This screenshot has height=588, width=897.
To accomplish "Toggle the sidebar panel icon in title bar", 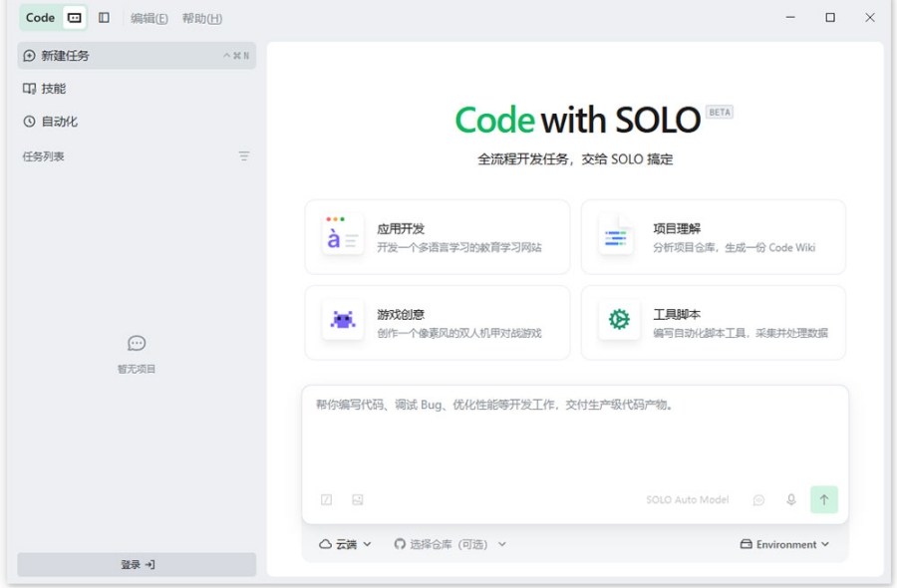I will click(104, 18).
